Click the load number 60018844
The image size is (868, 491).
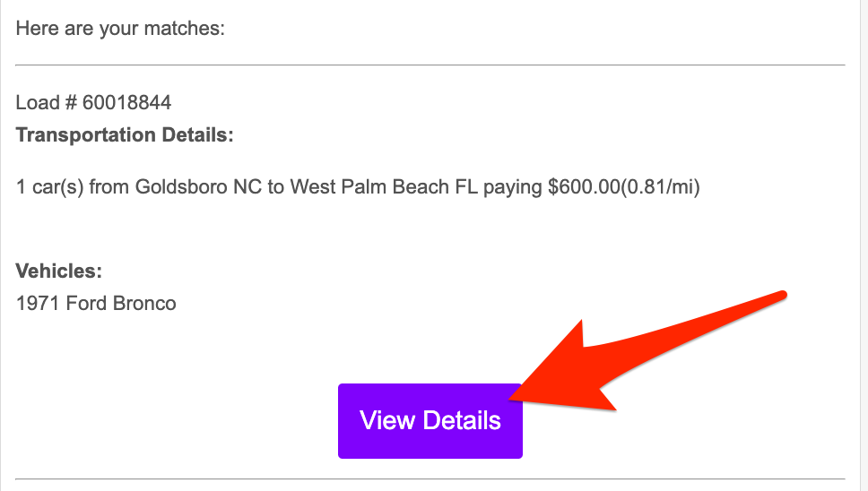(126, 102)
